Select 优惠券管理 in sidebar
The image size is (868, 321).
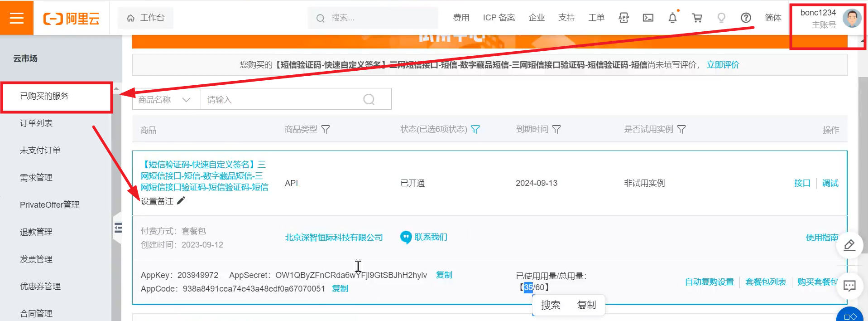coord(40,287)
